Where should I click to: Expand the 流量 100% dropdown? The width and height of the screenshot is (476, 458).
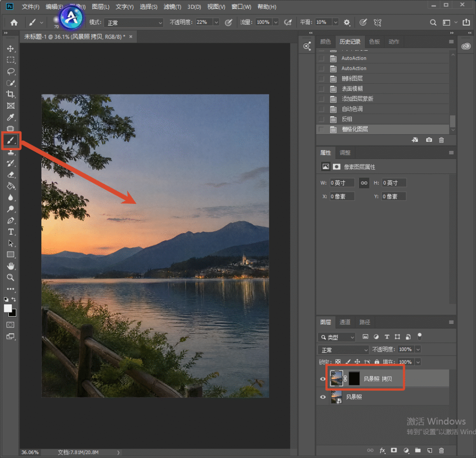(x=276, y=22)
